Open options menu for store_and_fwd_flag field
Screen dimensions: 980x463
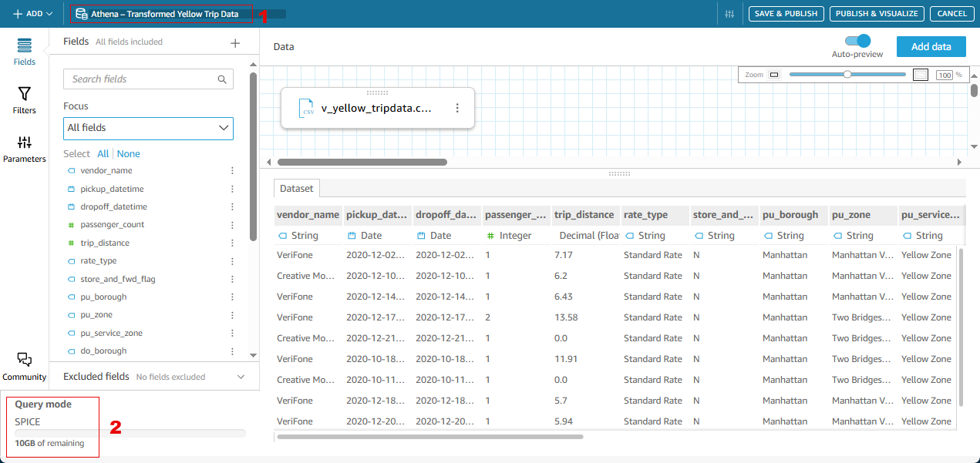pos(232,279)
